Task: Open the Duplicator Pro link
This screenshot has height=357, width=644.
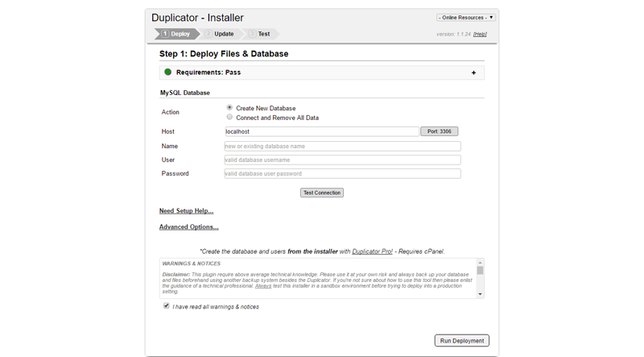Action: point(372,251)
